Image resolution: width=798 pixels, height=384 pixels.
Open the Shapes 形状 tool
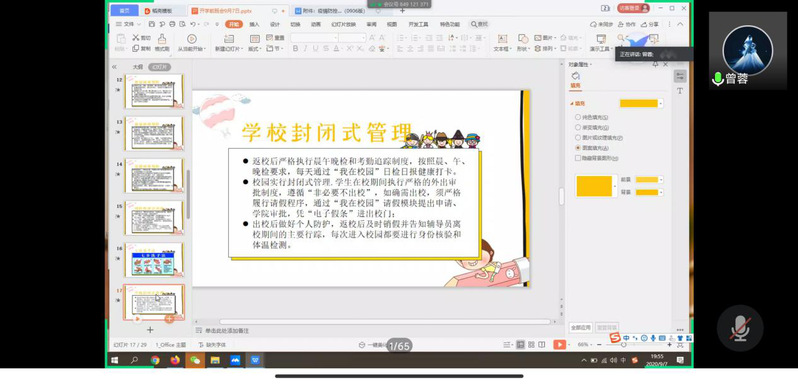(523, 39)
